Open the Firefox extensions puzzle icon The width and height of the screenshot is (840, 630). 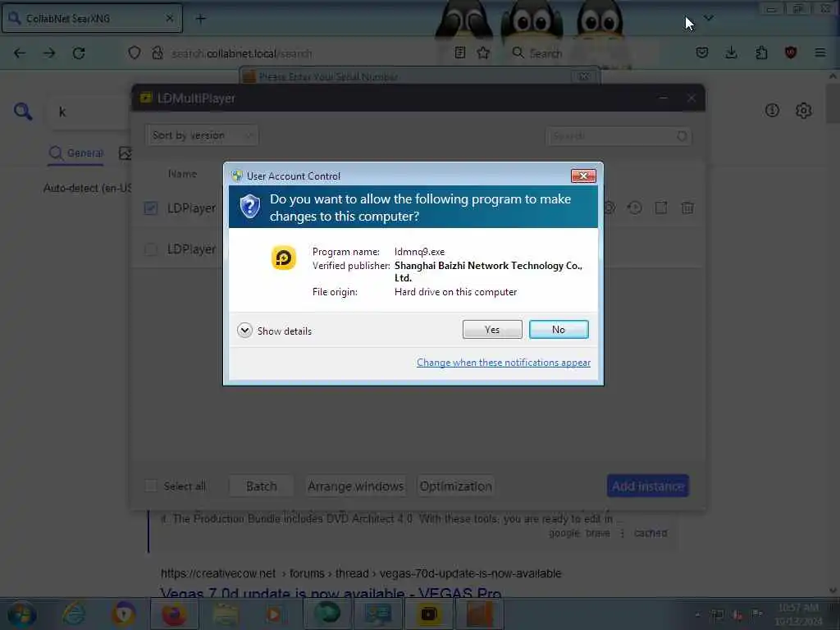[761, 52]
